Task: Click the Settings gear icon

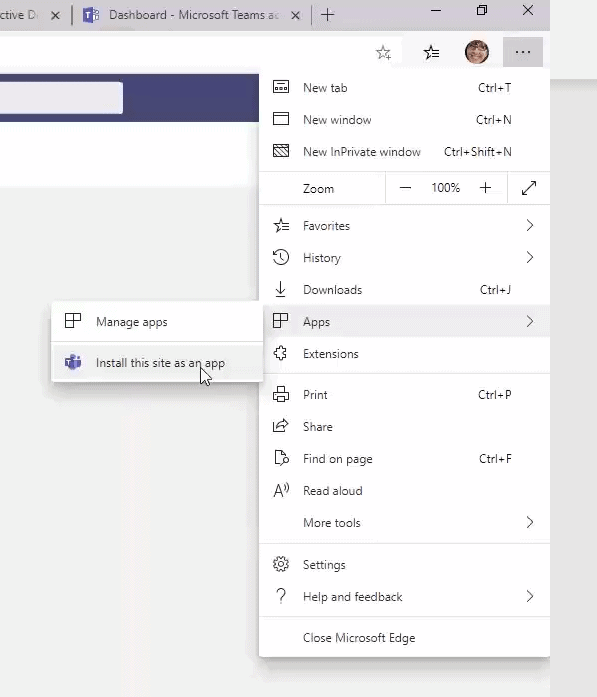Action: 280,564
